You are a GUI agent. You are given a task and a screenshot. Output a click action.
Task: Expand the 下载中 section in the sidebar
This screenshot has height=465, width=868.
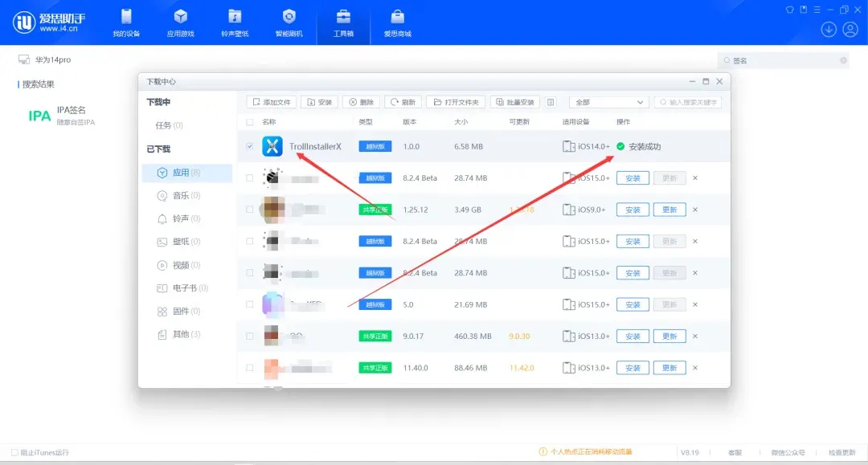point(158,102)
